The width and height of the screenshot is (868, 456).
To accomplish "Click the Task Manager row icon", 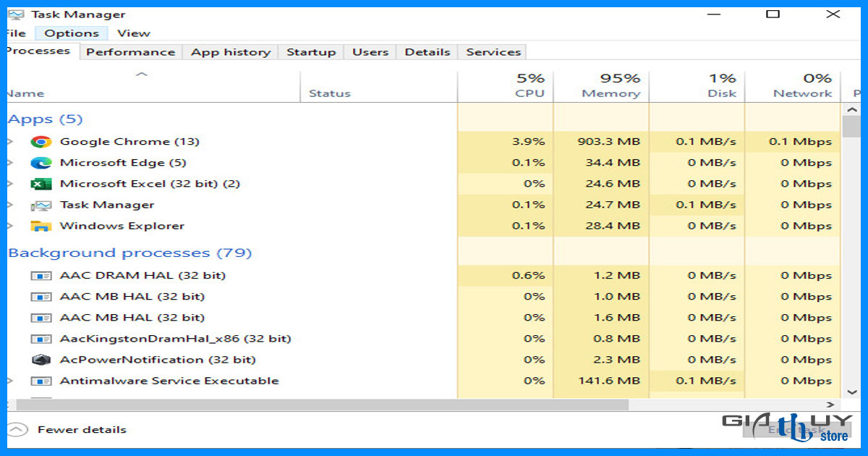I will 41,205.
